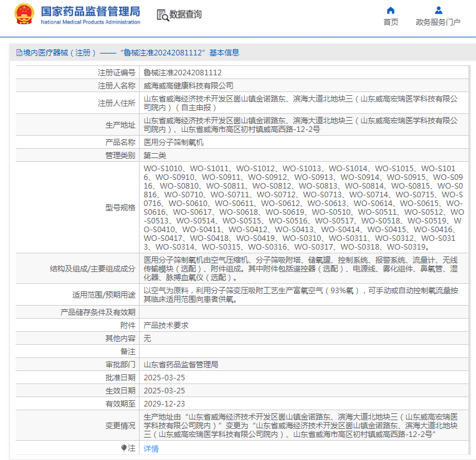Click the 附件 row label

(x=128, y=326)
